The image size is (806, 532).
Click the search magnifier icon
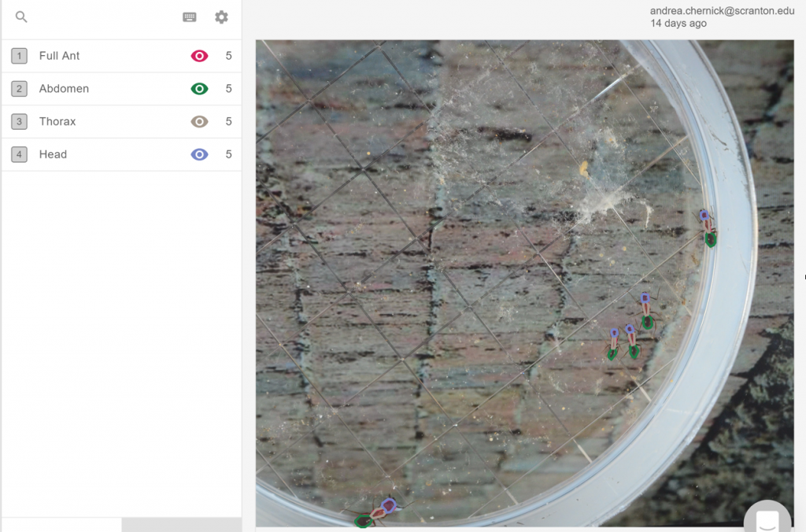point(21,17)
